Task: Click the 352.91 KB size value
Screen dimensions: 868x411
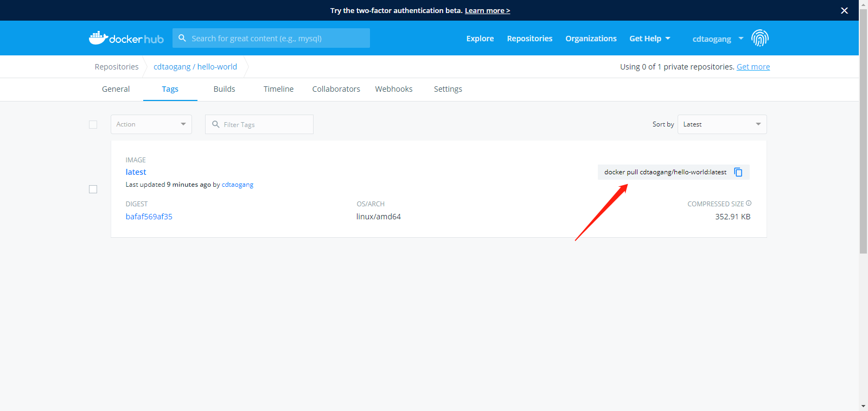Action: click(x=733, y=217)
